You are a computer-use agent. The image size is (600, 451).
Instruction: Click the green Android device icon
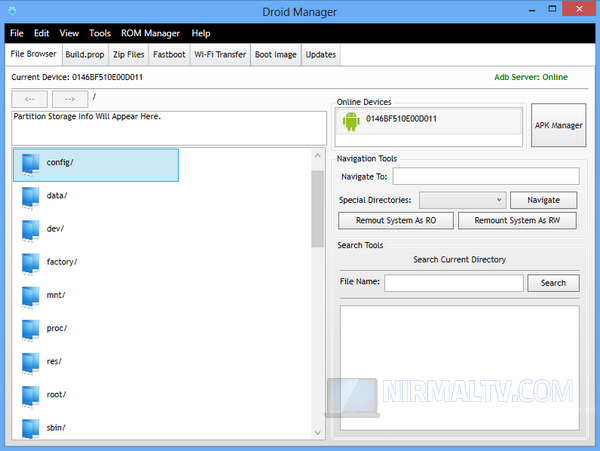[x=351, y=122]
